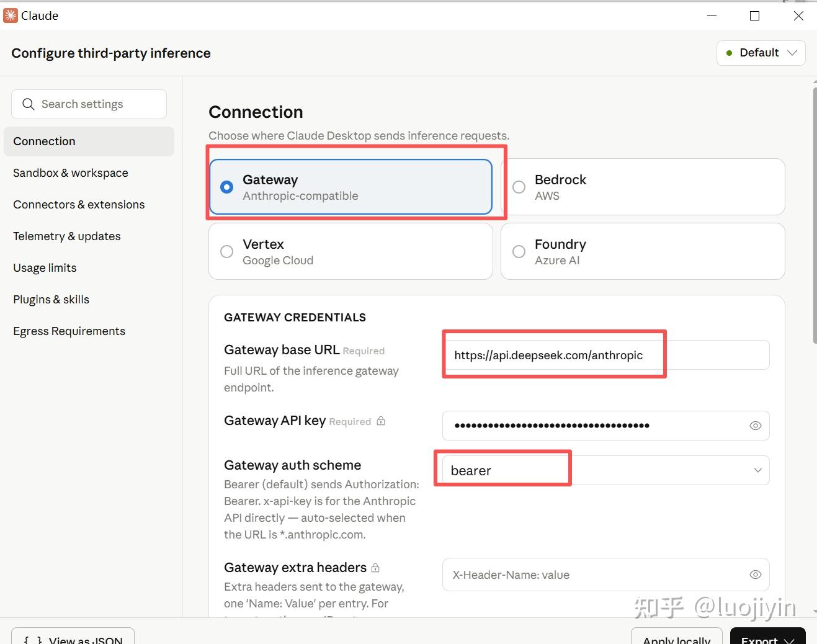Select Vertex Google Cloud option
This screenshot has height=644, width=817.
coord(350,251)
